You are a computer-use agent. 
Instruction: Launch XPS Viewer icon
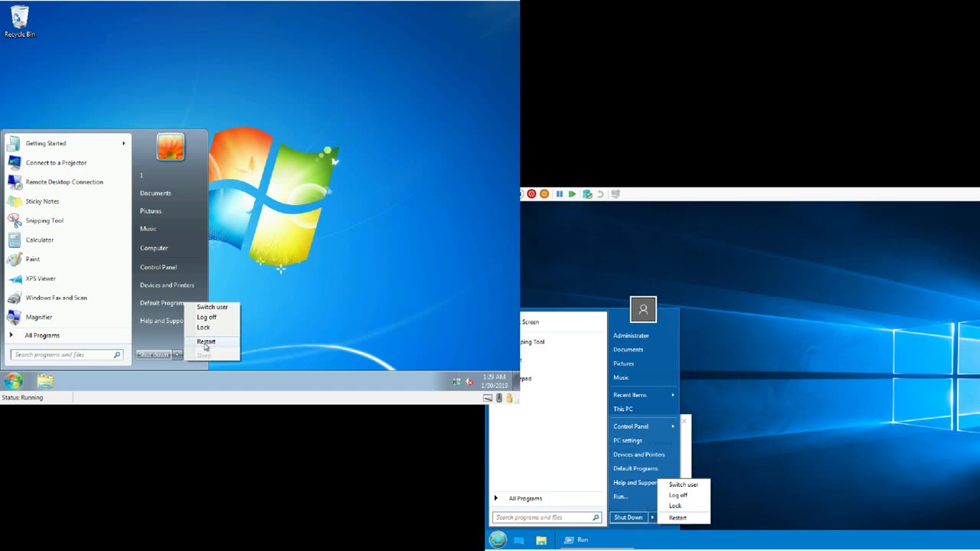point(14,279)
